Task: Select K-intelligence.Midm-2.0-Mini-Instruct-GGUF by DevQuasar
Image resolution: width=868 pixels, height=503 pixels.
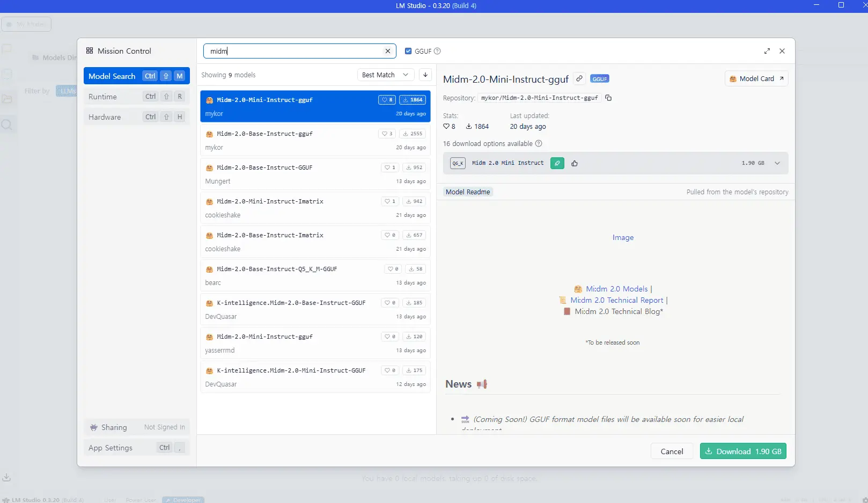Action: pyautogui.click(x=315, y=377)
